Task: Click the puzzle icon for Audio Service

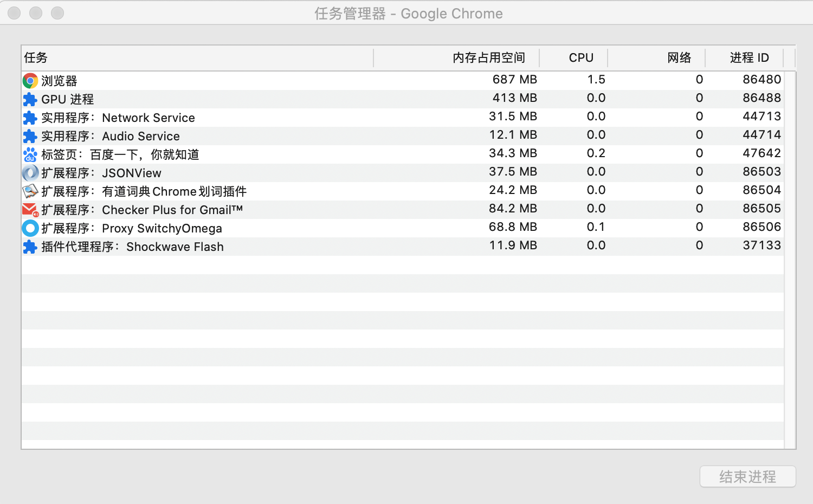Action: click(x=30, y=137)
